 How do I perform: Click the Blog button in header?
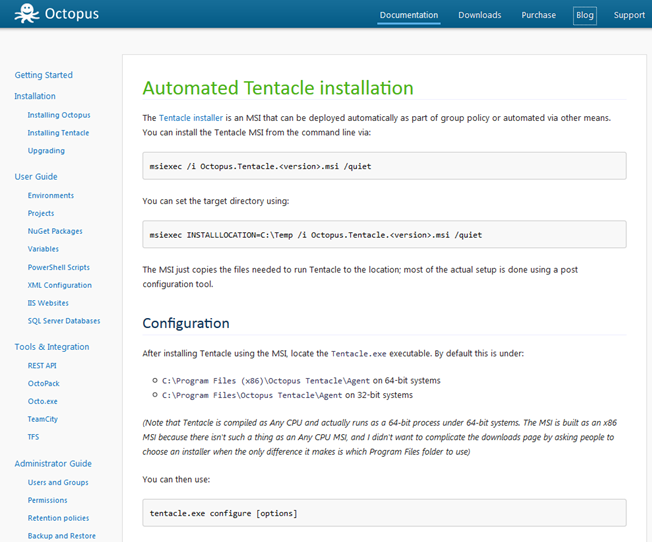(584, 15)
